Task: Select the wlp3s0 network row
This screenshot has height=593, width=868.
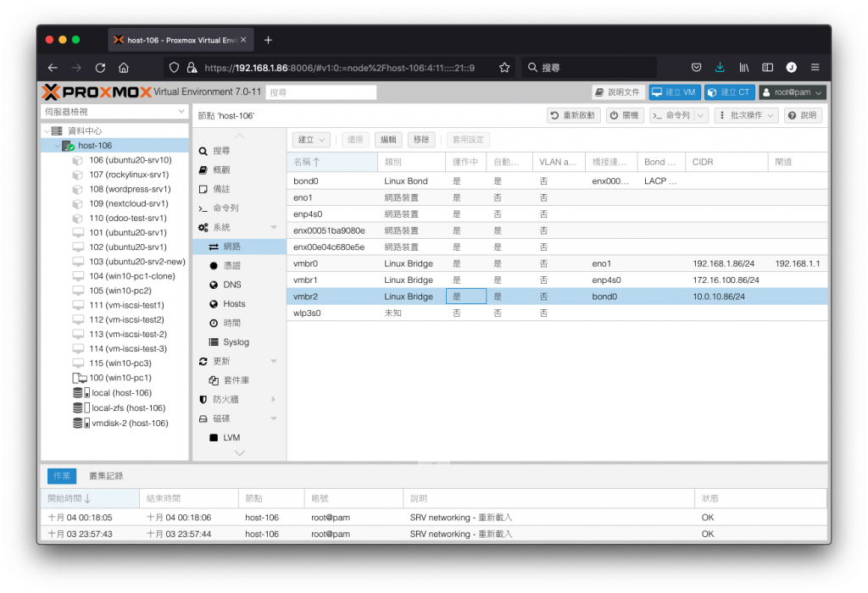Action: coord(557,313)
